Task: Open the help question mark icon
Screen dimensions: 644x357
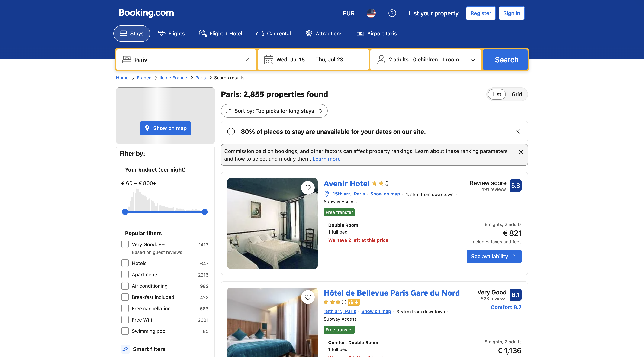Action: (x=392, y=13)
